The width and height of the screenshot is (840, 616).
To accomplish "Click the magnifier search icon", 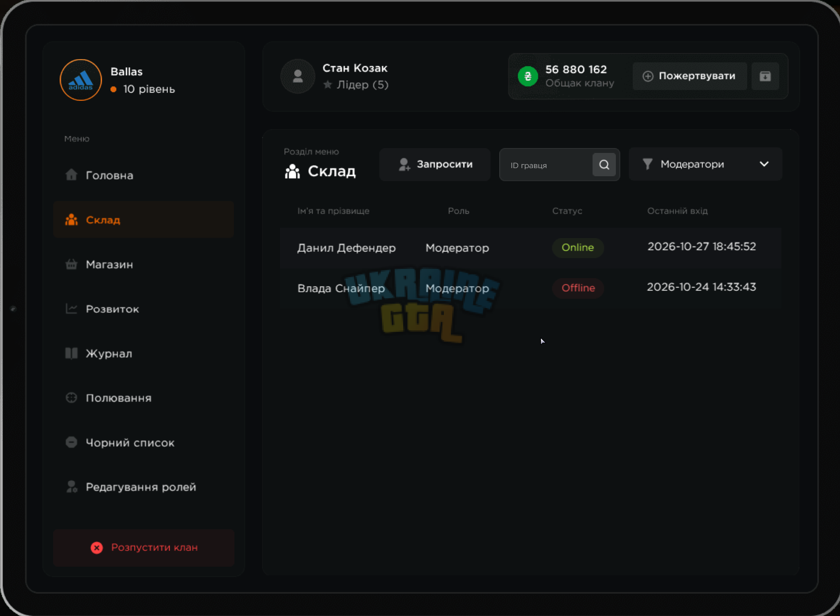I will click(x=604, y=165).
